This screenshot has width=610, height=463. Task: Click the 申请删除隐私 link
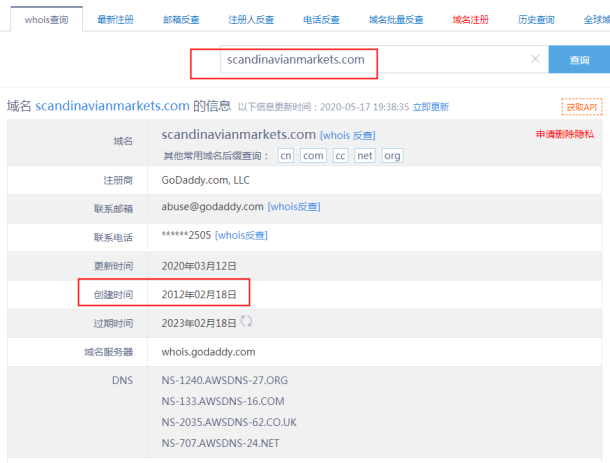click(x=565, y=134)
